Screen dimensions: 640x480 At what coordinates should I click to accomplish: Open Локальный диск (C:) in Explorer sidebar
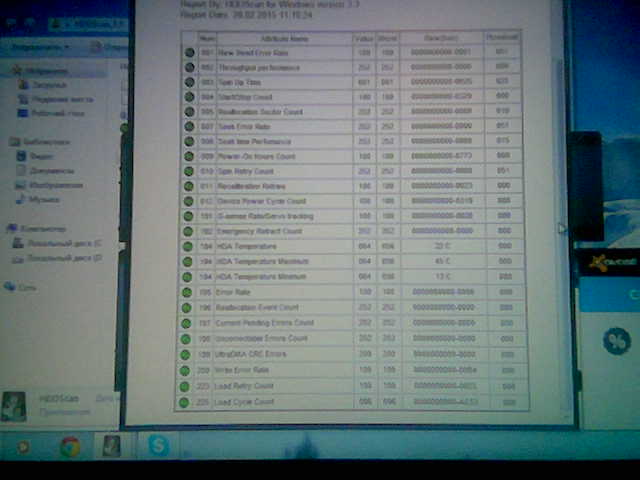[58, 243]
